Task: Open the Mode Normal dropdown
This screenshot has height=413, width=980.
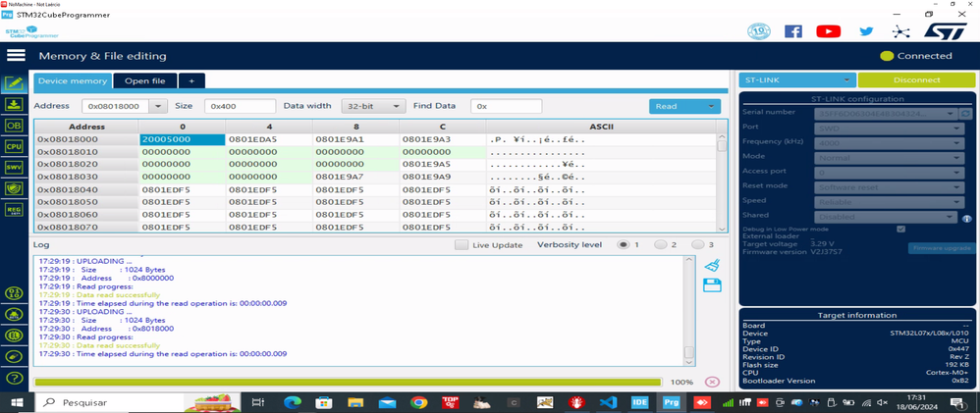Action: 889,158
